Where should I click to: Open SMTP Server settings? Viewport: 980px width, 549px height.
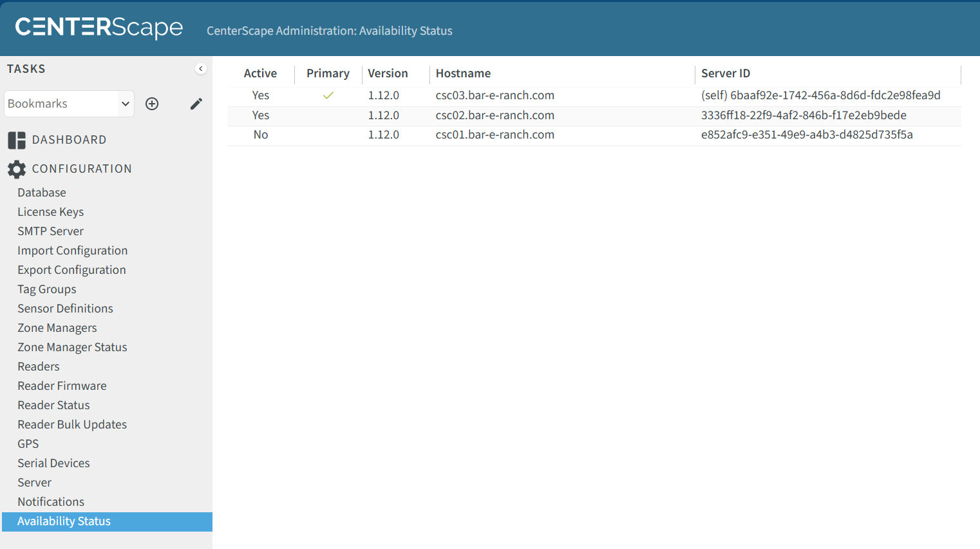(51, 231)
